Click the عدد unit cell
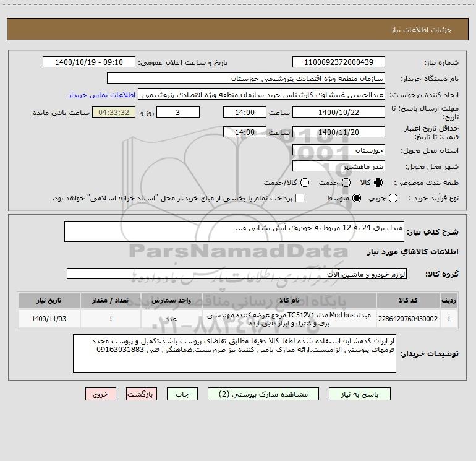The height and width of the screenshot is (461, 476). click(x=171, y=319)
